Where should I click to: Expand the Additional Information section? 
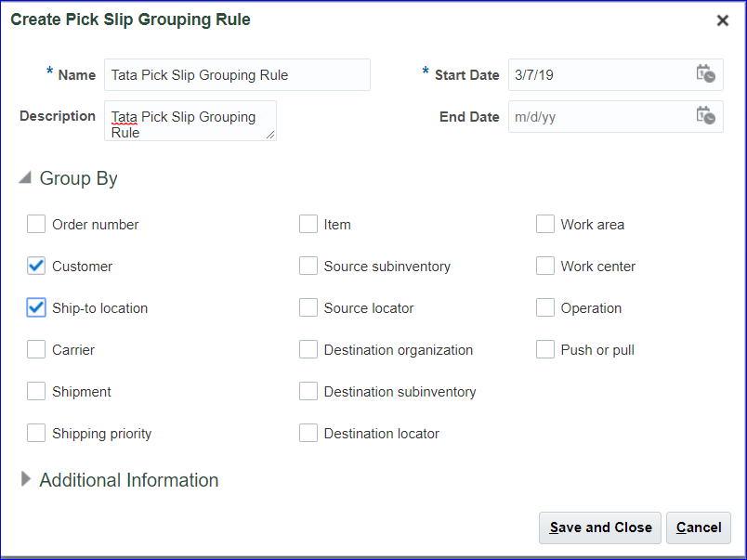point(26,479)
